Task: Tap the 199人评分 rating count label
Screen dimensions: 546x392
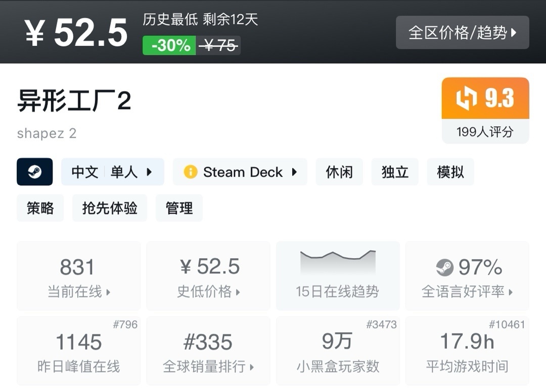Action: [x=485, y=132]
